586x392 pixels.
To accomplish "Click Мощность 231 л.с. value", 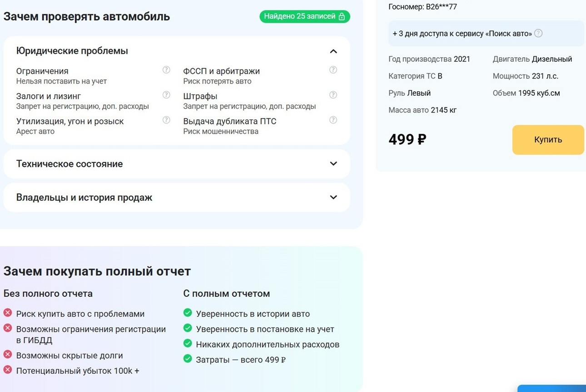I will click(x=526, y=76).
